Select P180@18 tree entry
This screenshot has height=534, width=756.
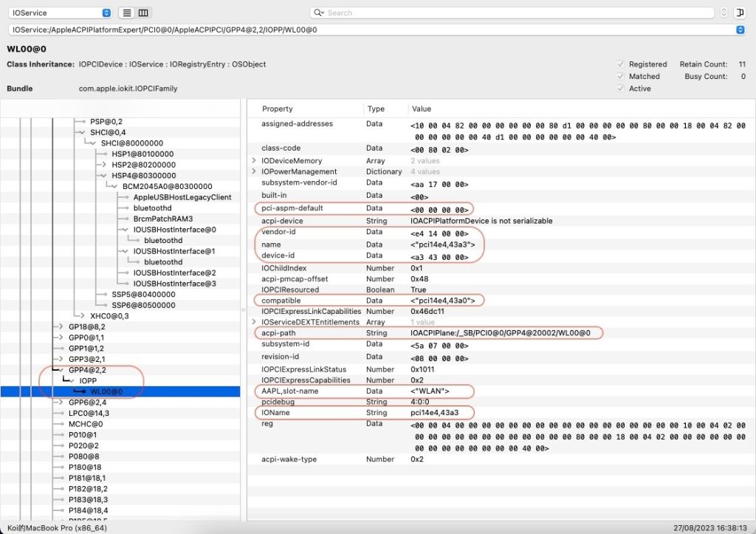pyautogui.click(x=85, y=467)
